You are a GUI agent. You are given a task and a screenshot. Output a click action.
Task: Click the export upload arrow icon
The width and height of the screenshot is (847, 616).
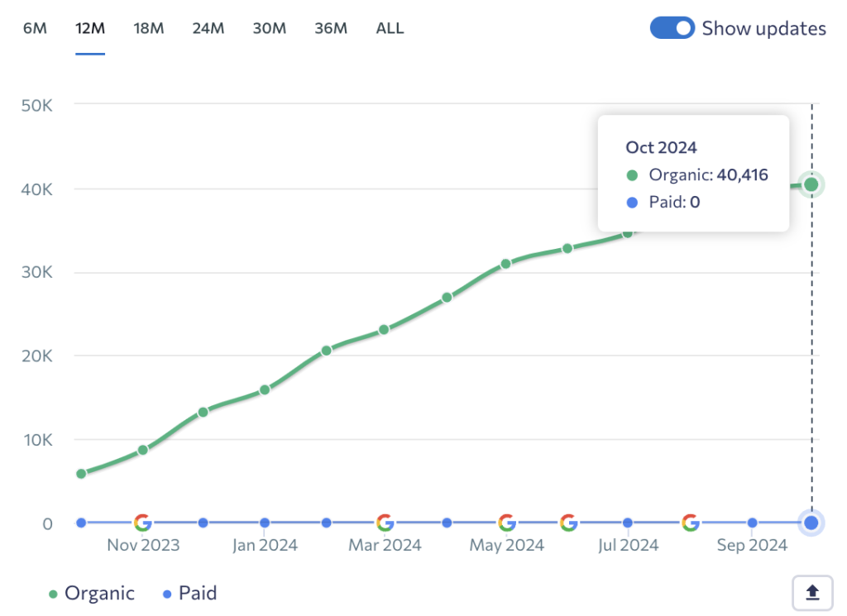pyautogui.click(x=812, y=592)
